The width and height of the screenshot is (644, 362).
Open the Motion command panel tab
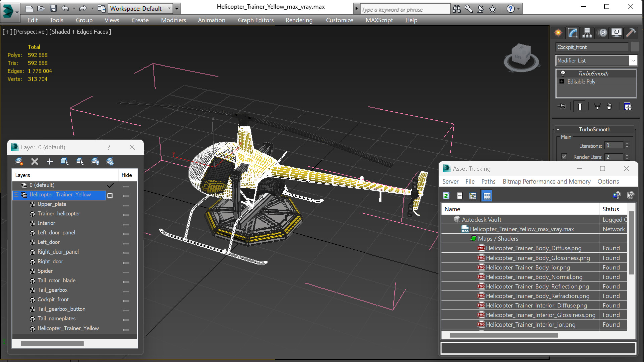point(602,32)
